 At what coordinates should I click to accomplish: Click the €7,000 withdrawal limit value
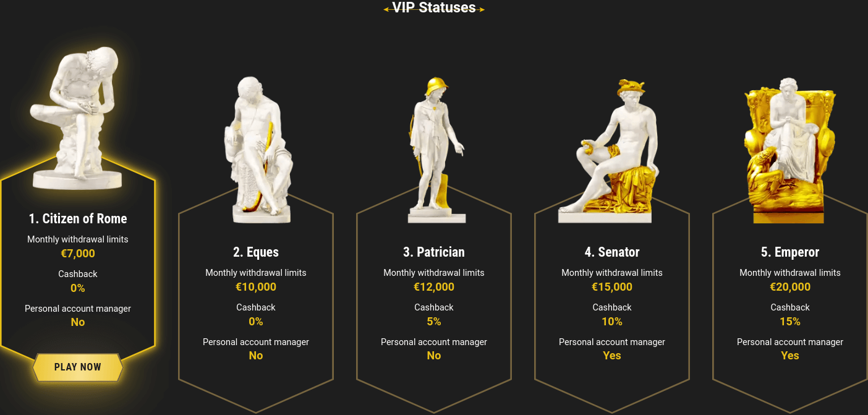78,253
